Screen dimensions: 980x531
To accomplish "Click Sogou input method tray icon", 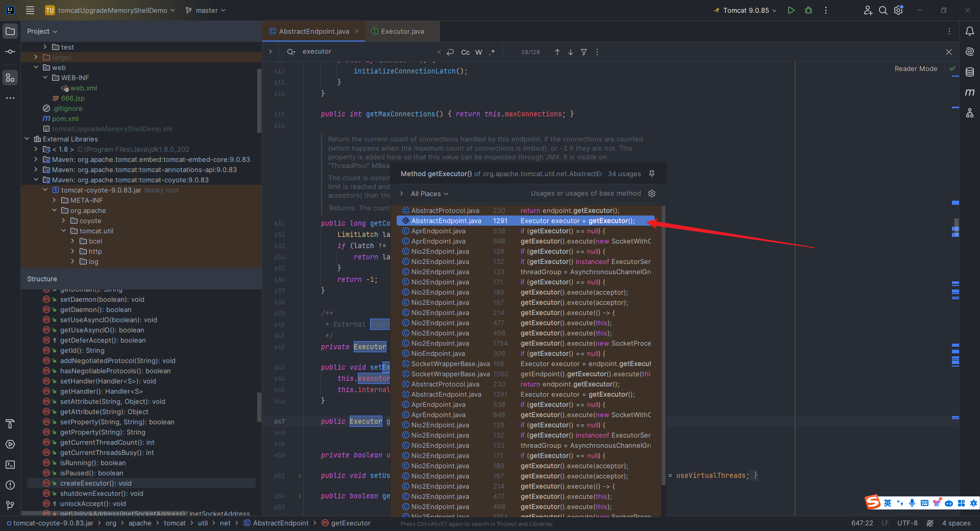I will 872,502.
